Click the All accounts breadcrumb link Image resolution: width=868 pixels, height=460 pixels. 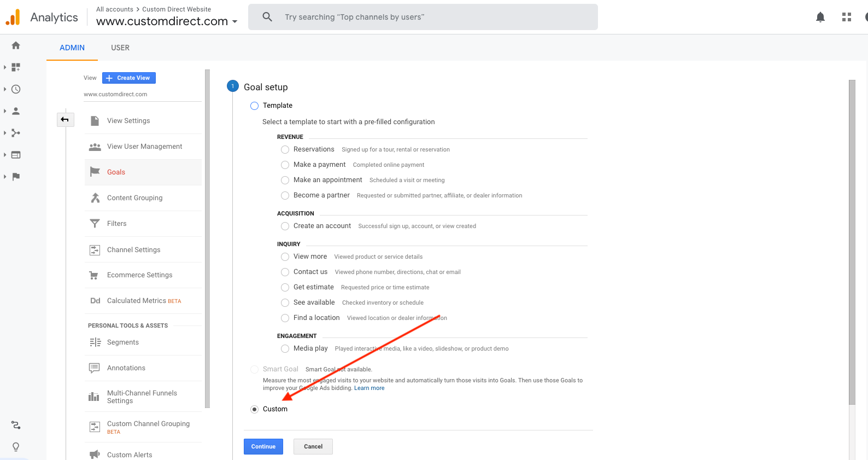[x=115, y=9]
